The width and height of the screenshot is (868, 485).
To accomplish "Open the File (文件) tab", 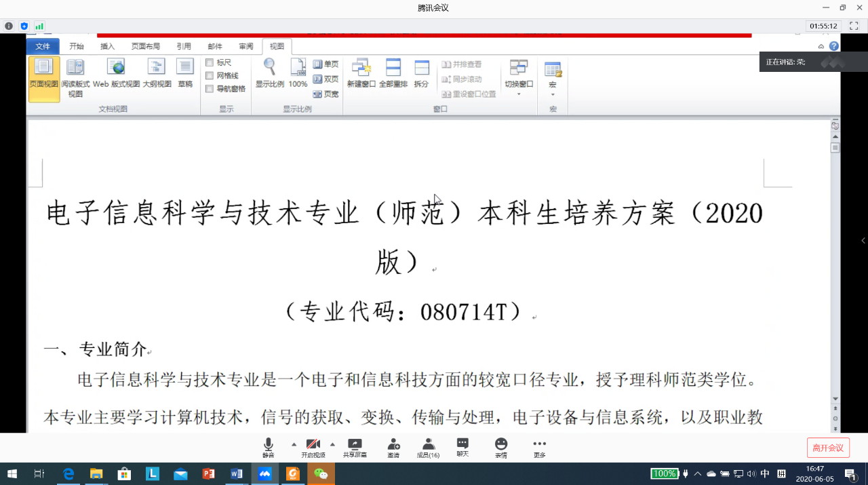I will pos(43,47).
